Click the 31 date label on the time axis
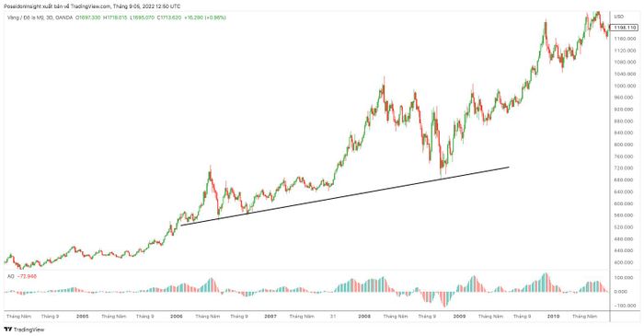 pos(333,317)
